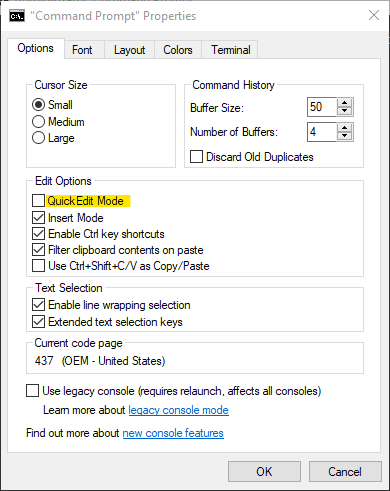Choose the Large cursor size
The width and height of the screenshot is (390, 491).
(x=38, y=138)
